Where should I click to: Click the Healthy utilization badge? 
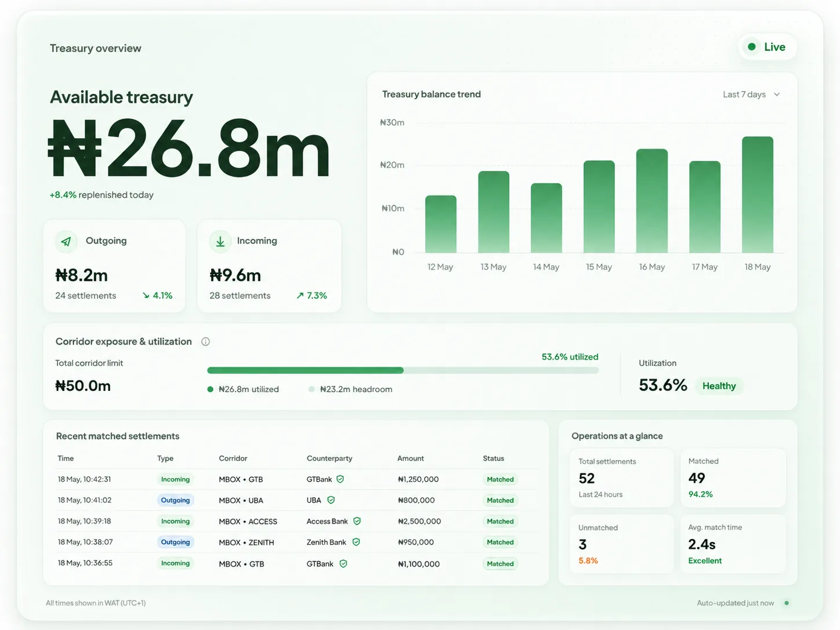pos(719,386)
